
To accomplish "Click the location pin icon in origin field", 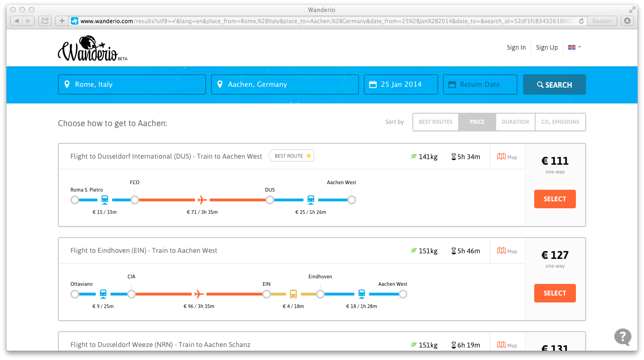I will pyautogui.click(x=67, y=84).
